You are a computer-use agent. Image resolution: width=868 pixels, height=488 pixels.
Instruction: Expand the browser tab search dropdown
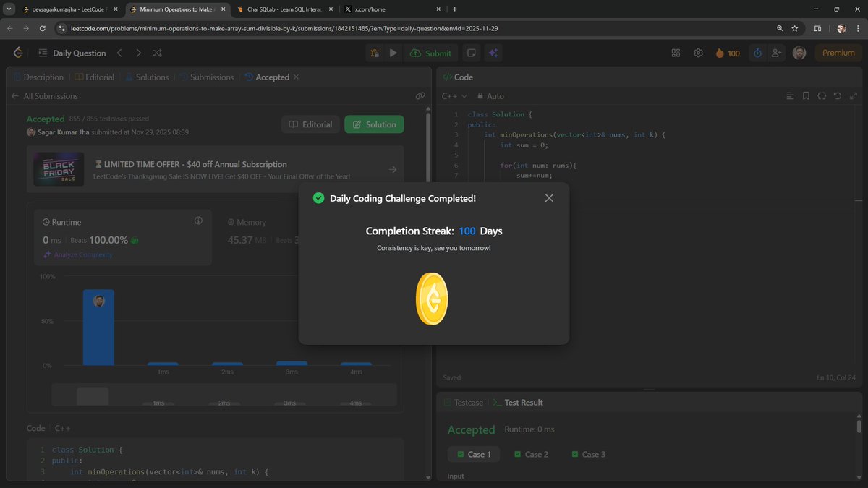[7, 9]
